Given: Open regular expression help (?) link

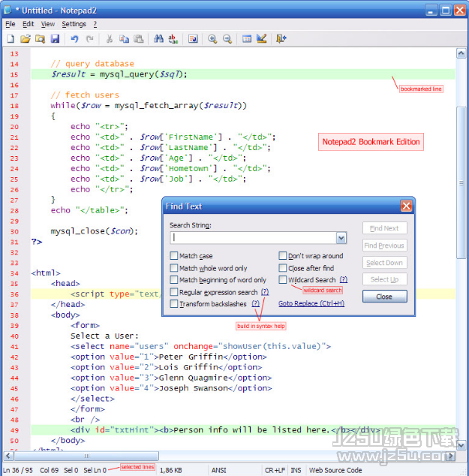Looking at the screenshot, I should click(x=265, y=292).
